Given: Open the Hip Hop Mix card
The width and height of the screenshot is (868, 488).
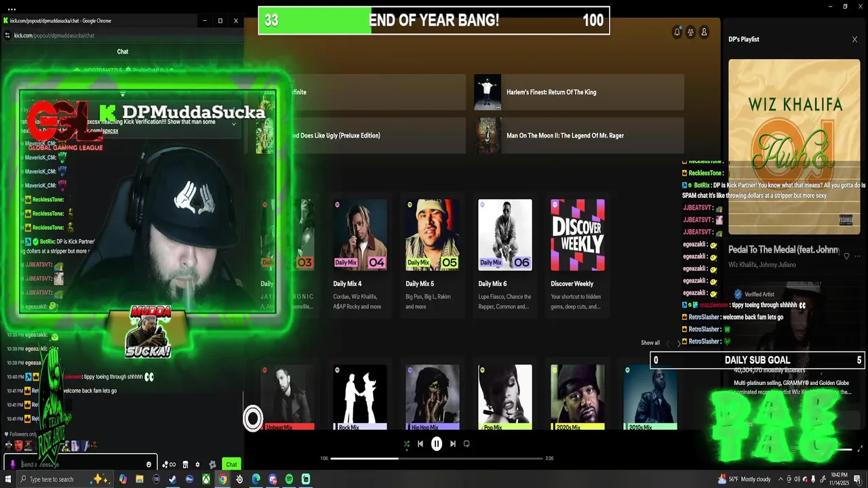Looking at the screenshot, I should (x=432, y=398).
